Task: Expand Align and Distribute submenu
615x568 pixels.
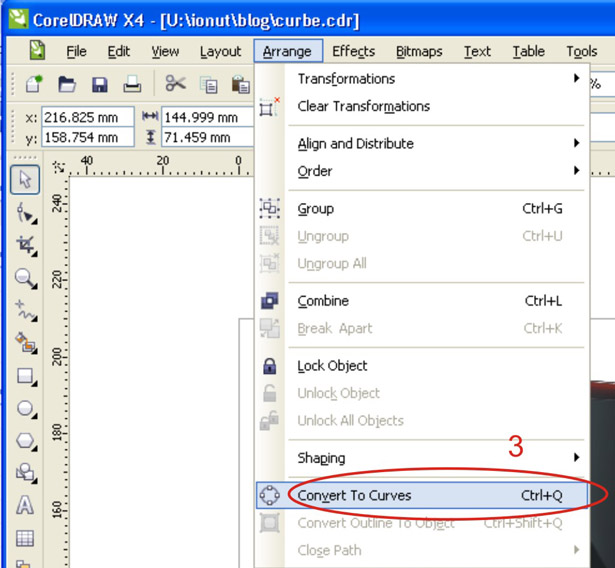Action: [422, 144]
